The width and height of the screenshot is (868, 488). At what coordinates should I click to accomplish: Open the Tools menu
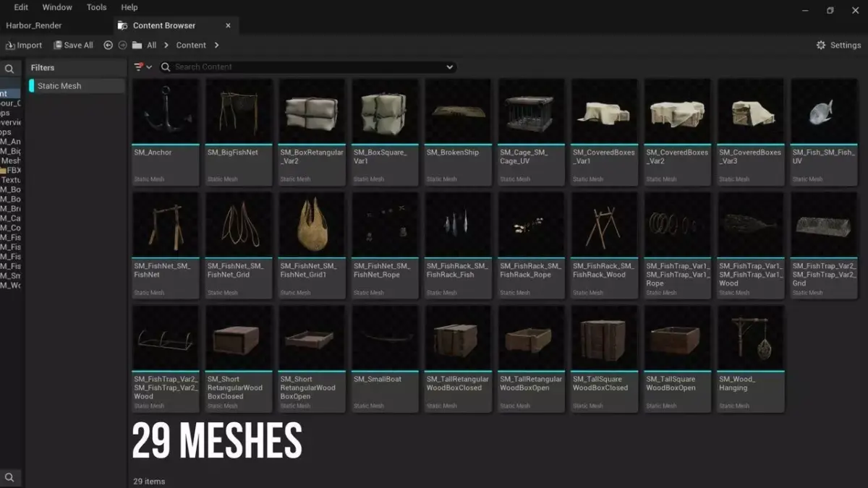click(96, 7)
